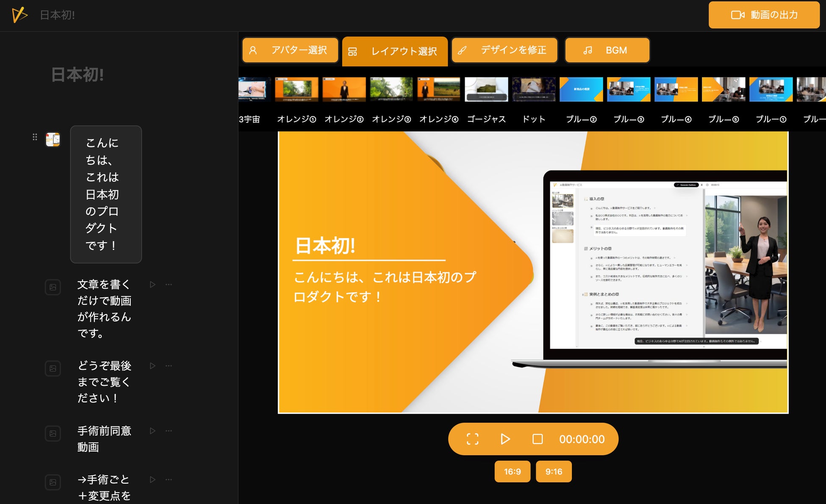Screen dimensions: 826x504
Task: Play preview arrow for どうぞ最後まで scene
Action: click(x=152, y=366)
